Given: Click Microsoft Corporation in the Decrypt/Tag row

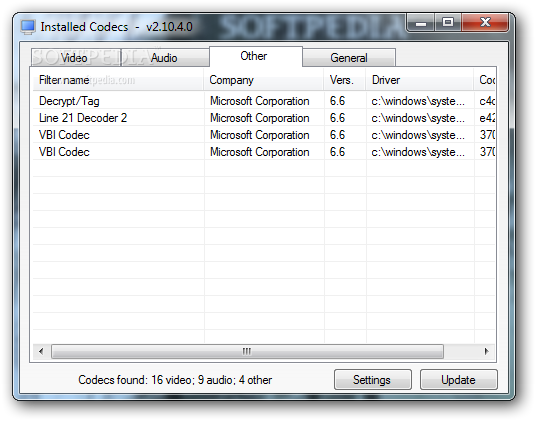Looking at the screenshot, I should tap(260, 101).
